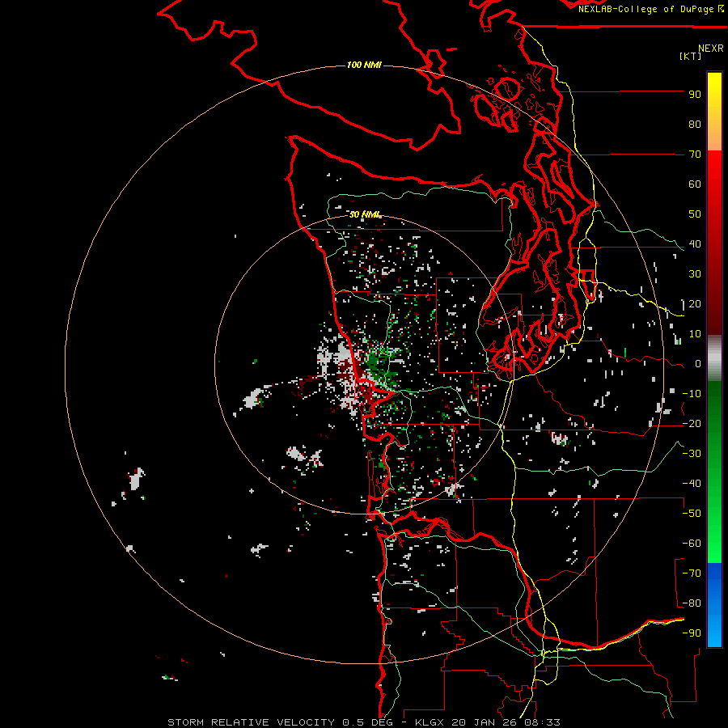Pick the blue bottom segment of the color bar
Image resolution: width=728 pixels, height=728 pixels.
click(x=714, y=604)
